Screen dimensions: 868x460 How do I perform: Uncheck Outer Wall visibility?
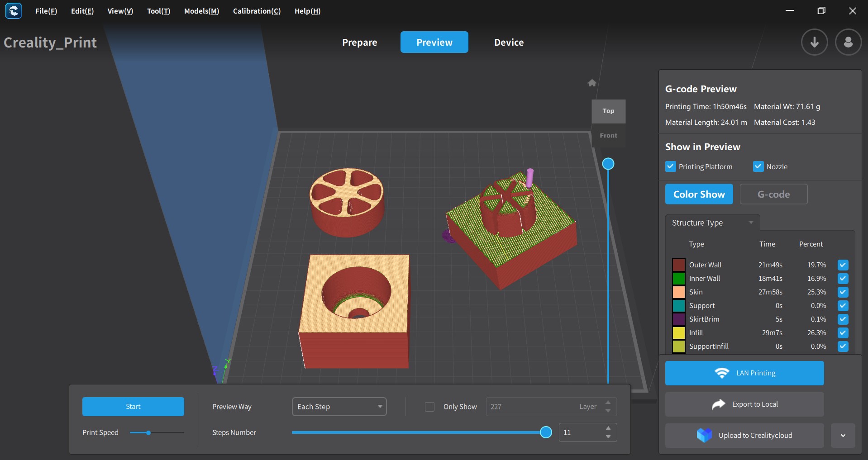click(x=843, y=265)
